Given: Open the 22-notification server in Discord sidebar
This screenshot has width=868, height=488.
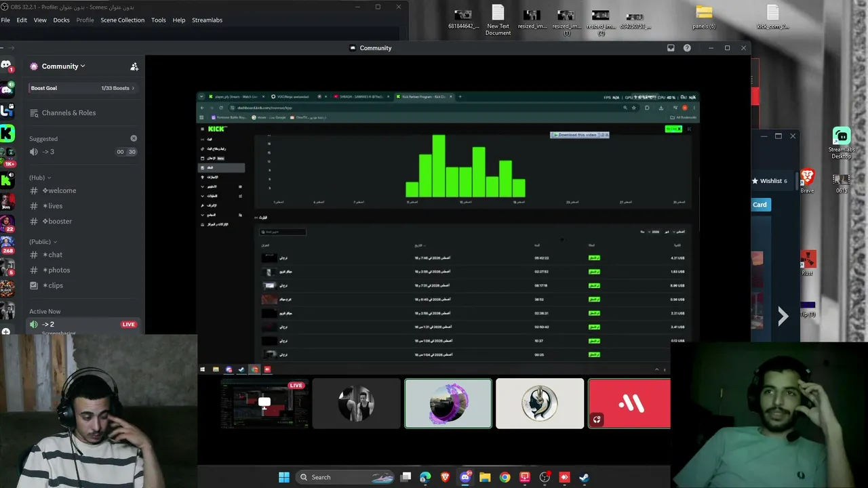Looking at the screenshot, I should 7,223.
